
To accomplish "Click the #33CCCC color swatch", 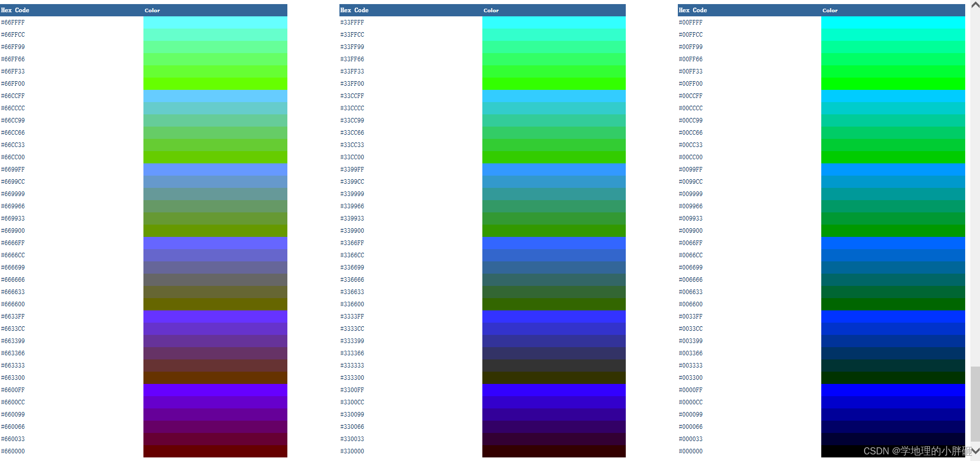I will coord(554,108).
